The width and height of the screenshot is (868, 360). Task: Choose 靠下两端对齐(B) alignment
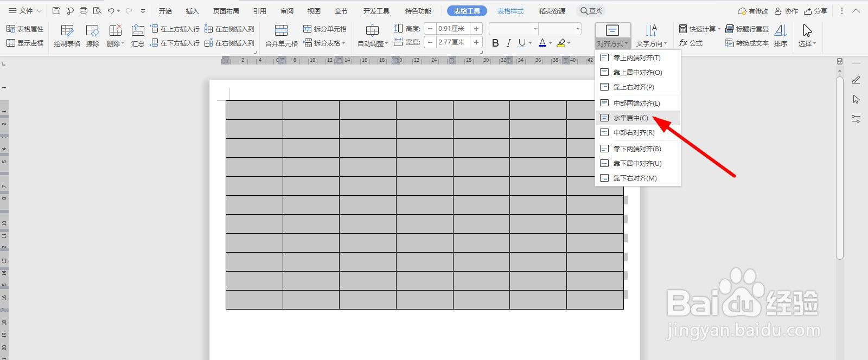[637, 149]
